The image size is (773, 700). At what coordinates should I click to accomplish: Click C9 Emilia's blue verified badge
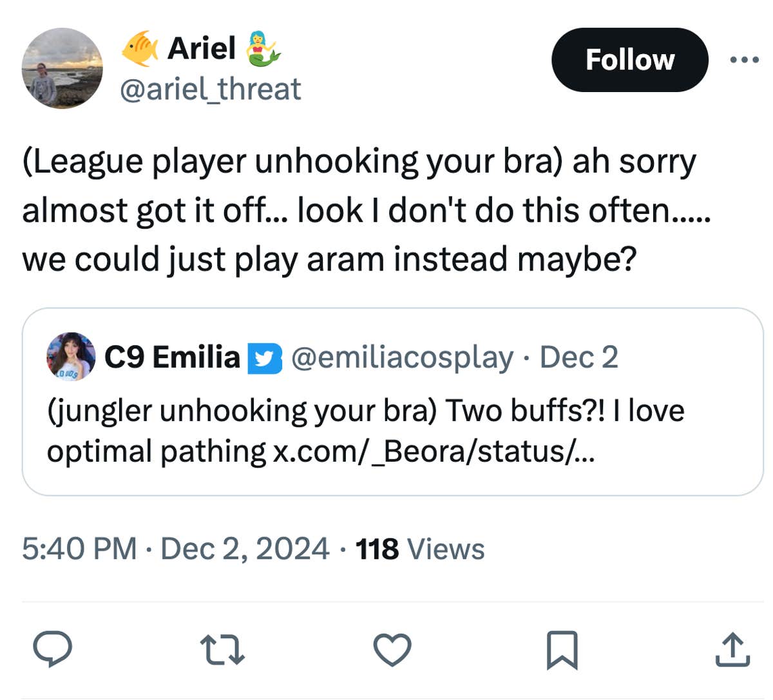[x=265, y=359]
